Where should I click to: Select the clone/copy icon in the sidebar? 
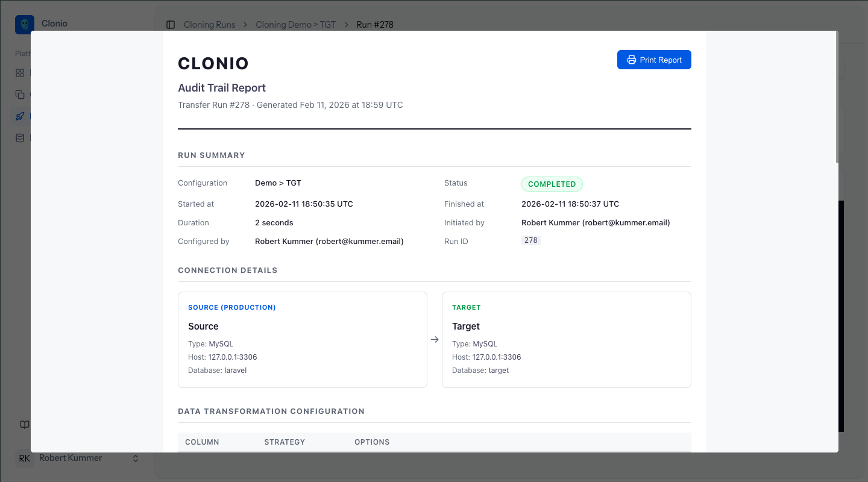[x=20, y=94]
